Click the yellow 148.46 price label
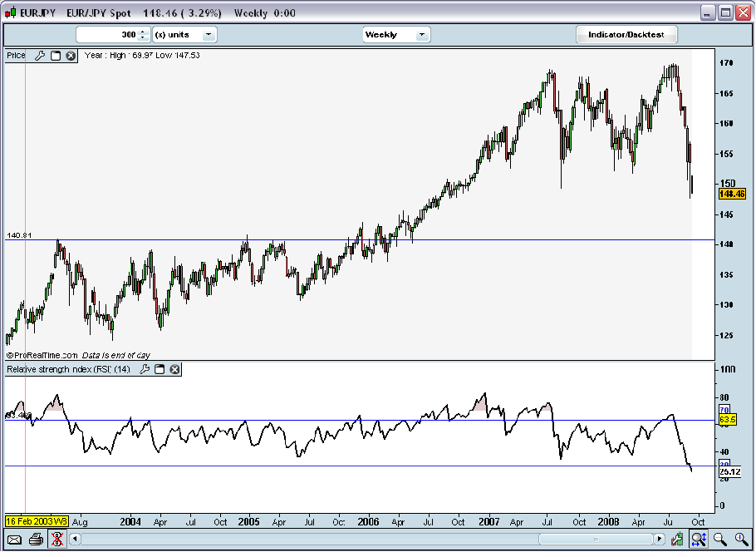 click(x=732, y=194)
